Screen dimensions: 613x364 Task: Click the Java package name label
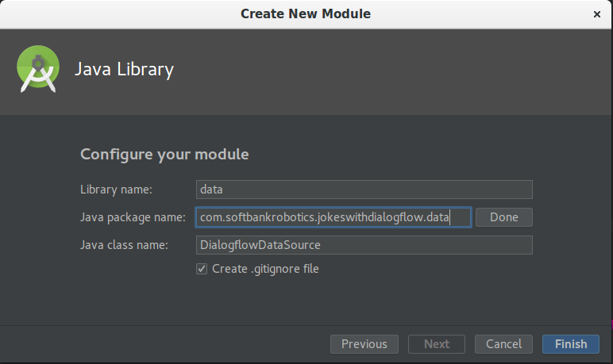point(133,217)
